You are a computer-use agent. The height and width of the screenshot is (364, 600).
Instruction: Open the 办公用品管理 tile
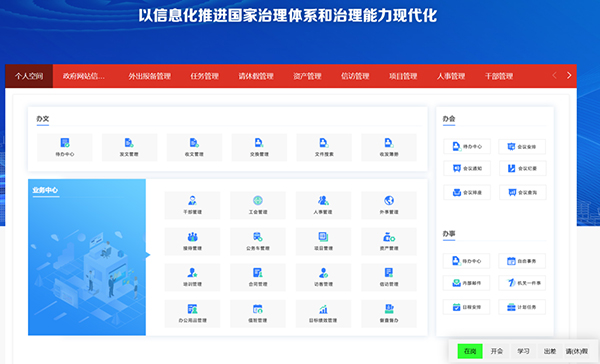pos(192,314)
